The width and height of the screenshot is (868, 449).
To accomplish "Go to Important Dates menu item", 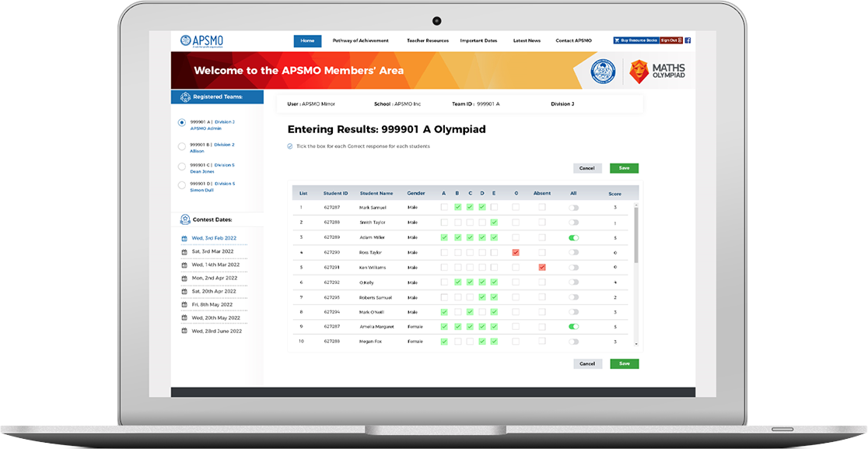I will coord(478,40).
